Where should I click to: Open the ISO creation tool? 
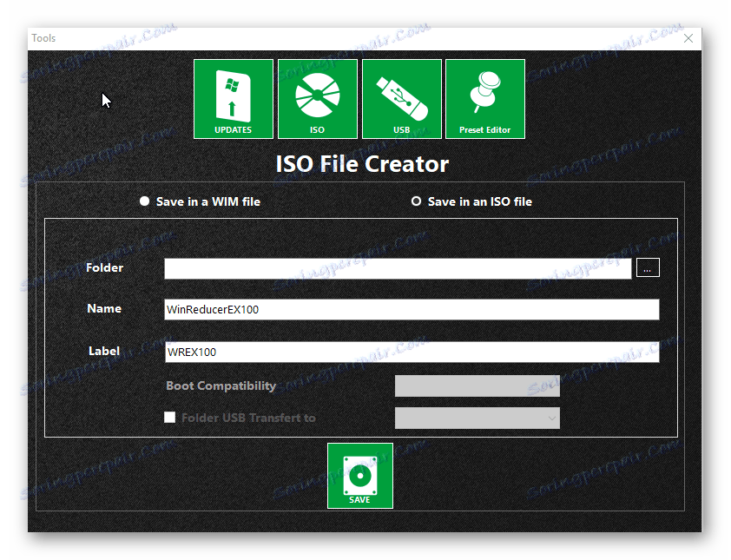click(318, 98)
